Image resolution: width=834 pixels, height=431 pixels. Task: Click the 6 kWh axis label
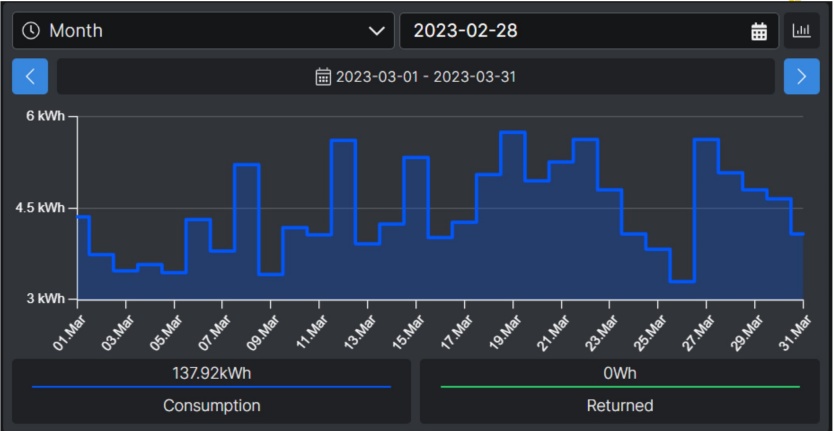tap(45, 117)
